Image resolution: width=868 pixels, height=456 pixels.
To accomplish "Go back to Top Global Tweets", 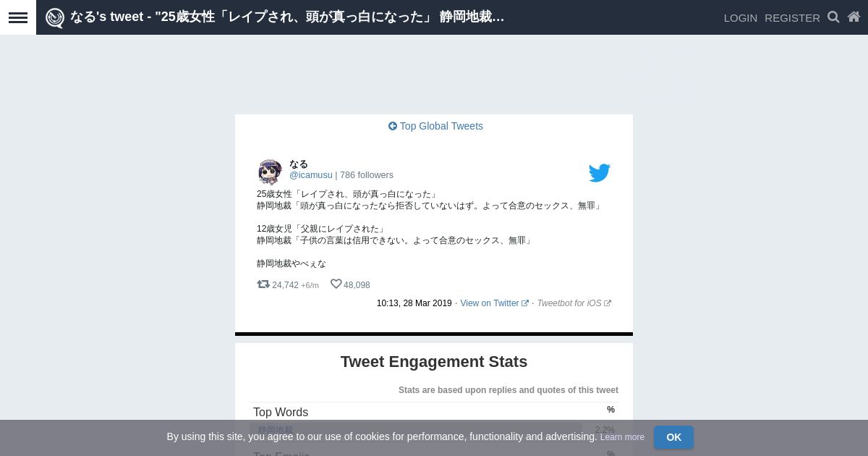I will 435,126.
